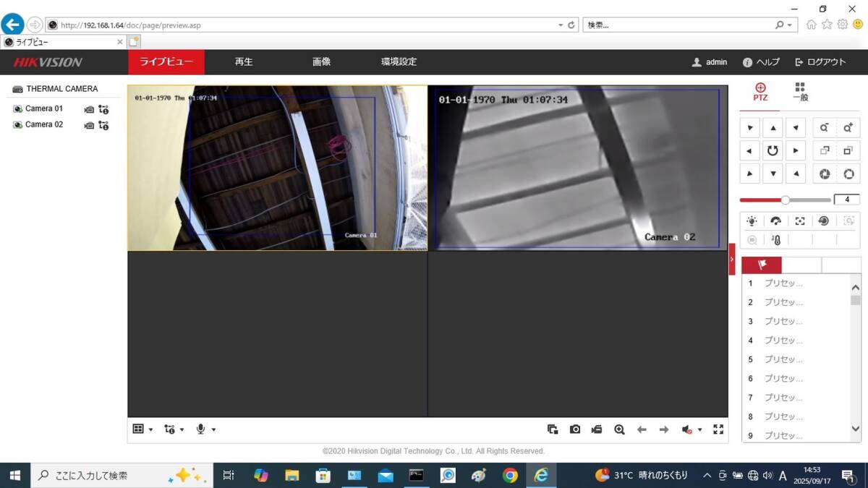Screen dimensions: 868x488
Task: Click the focus far icon
Action: (x=848, y=151)
